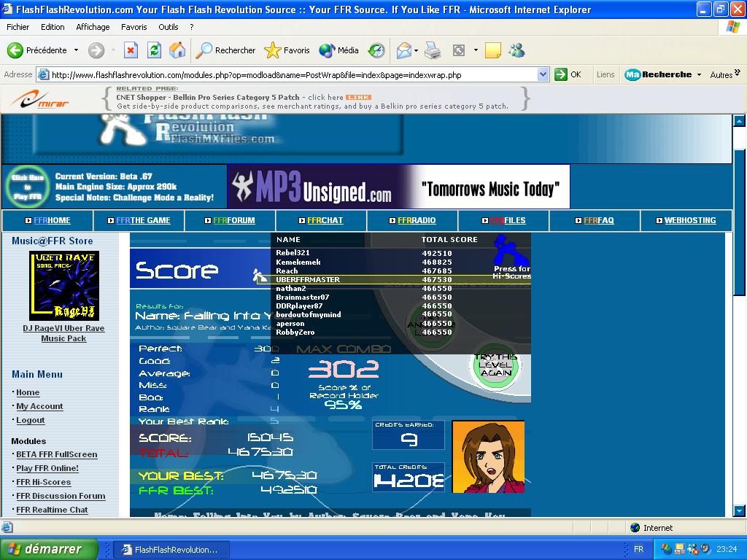Open WEBHOSTING navigation tab

(686, 220)
